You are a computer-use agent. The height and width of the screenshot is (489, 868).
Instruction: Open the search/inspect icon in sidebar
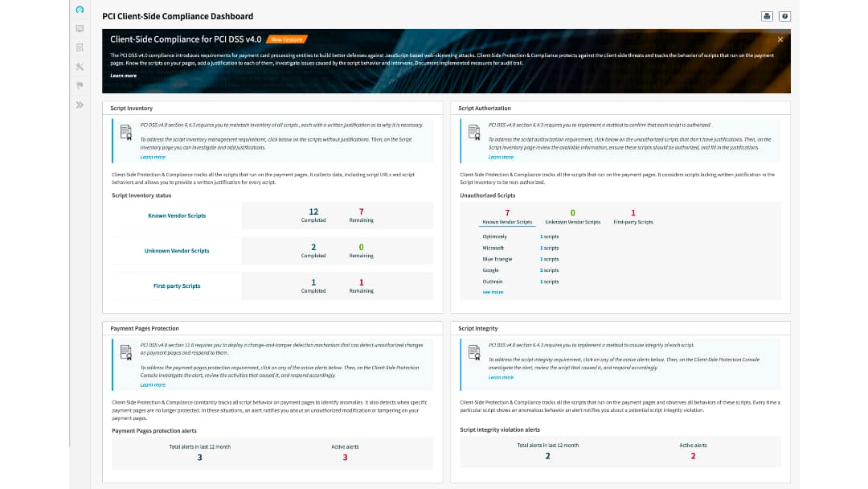pos(79,47)
